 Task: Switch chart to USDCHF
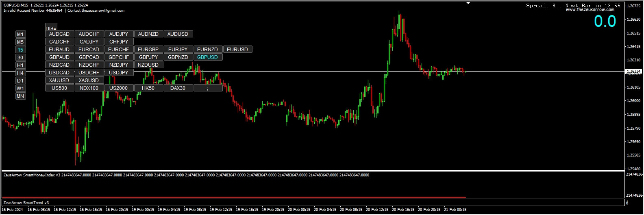click(89, 73)
